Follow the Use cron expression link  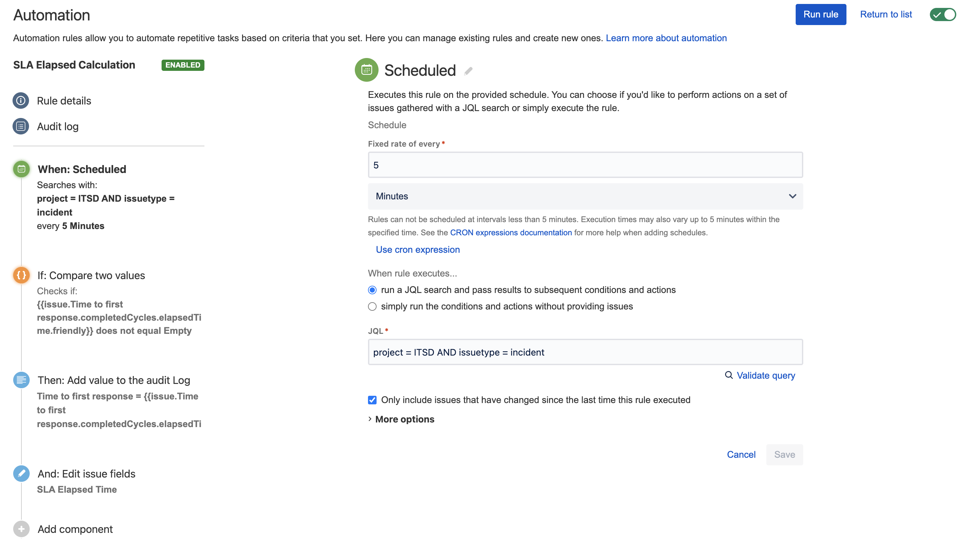[418, 249]
